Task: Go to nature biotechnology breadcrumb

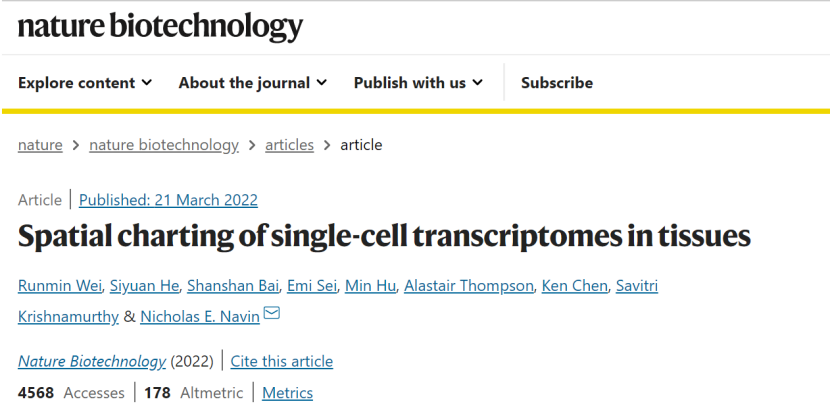Action: point(164,145)
